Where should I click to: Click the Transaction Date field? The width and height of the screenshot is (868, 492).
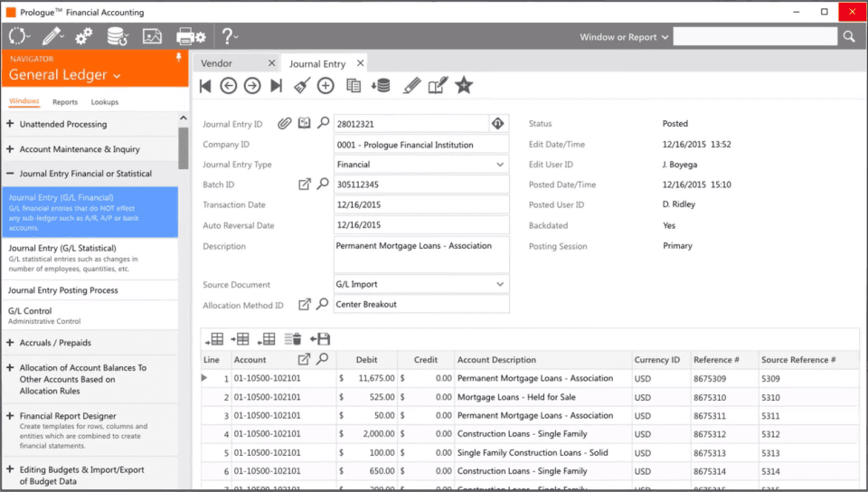click(x=421, y=204)
